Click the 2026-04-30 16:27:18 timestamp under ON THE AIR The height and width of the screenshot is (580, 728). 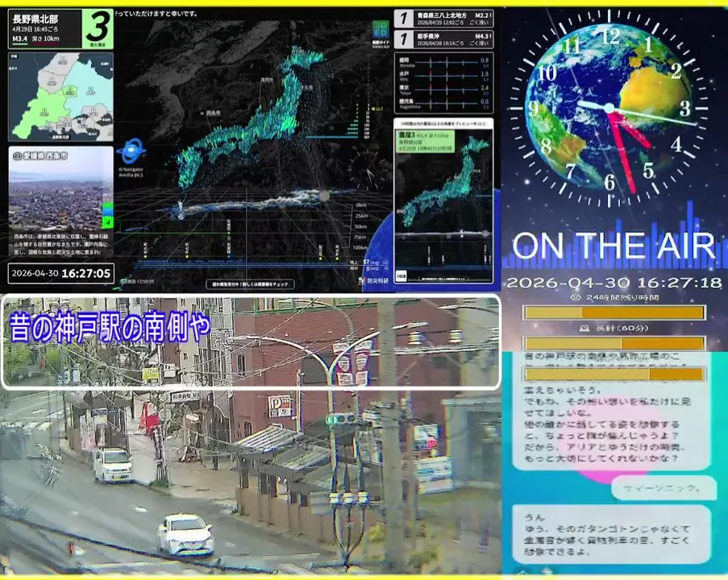point(614,283)
